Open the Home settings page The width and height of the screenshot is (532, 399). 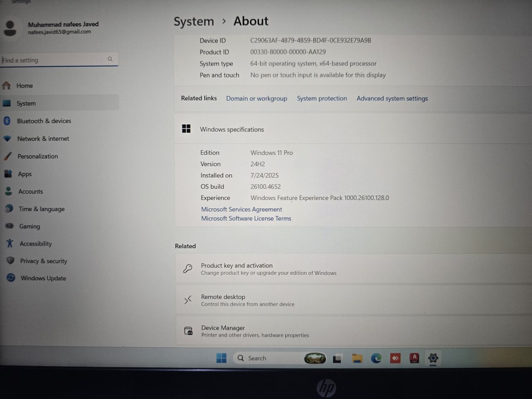click(x=25, y=86)
